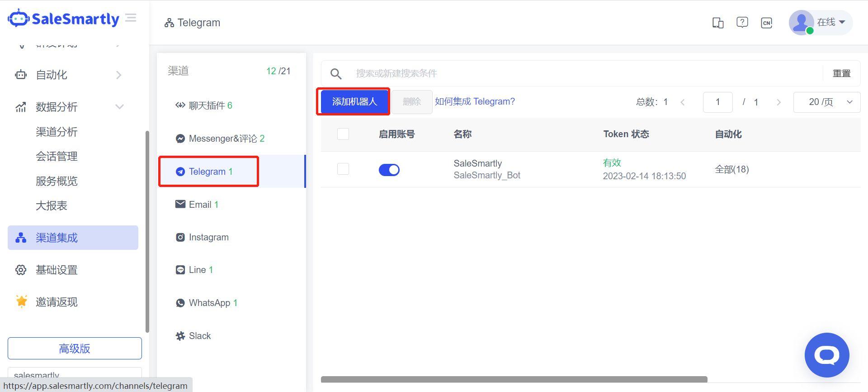The image size is (868, 392).
Task: Click the Line channel icon
Action: (x=180, y=270)
